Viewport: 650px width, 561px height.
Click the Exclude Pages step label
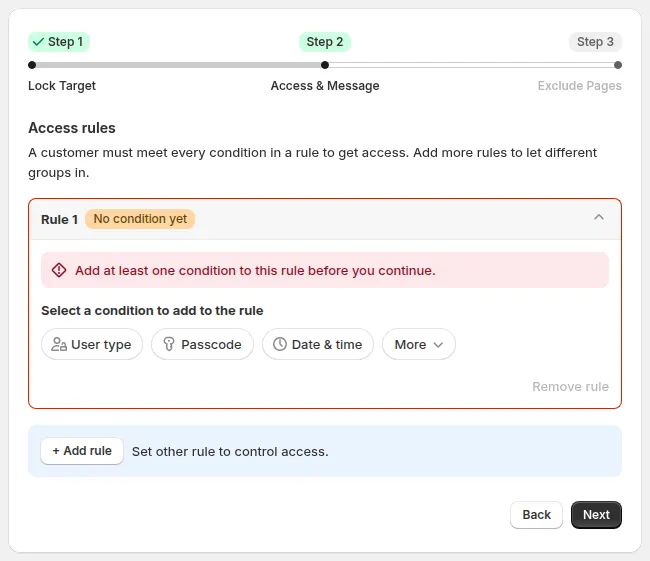click(580, 85)
